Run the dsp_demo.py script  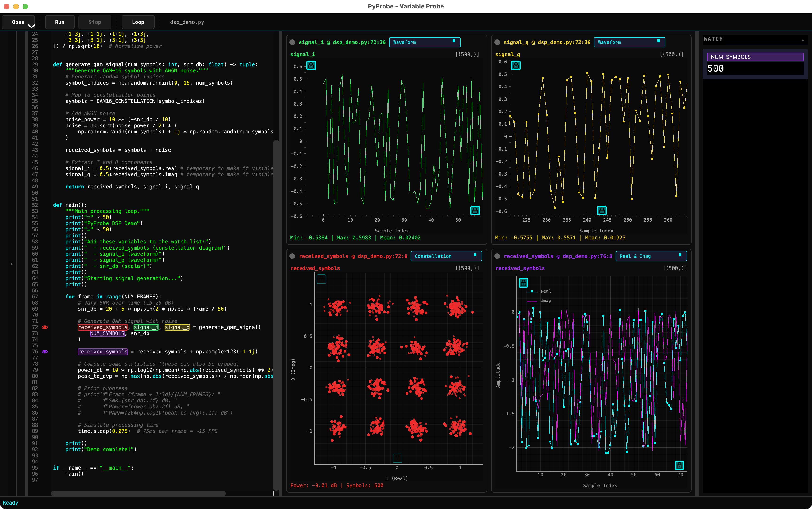pyautogui.click(x=60, y=22)
